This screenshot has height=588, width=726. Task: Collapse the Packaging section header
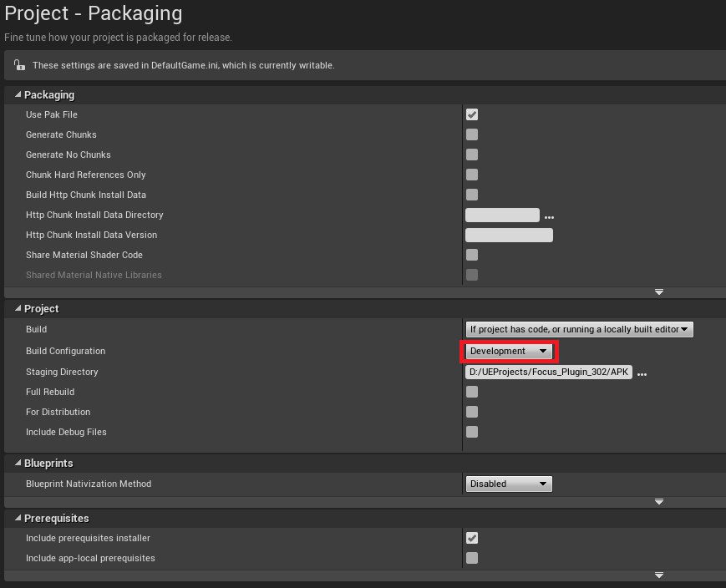(x=15, y=95)
